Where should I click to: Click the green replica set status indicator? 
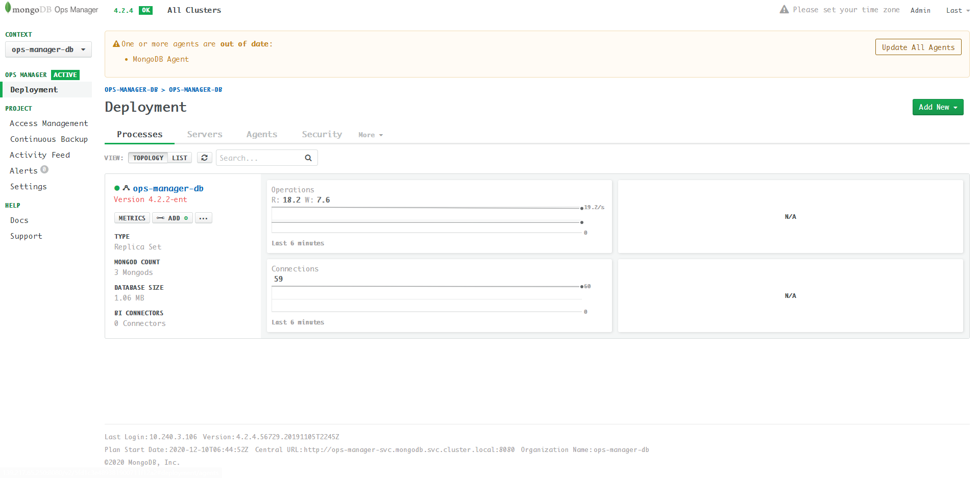[x=116, y=188]
